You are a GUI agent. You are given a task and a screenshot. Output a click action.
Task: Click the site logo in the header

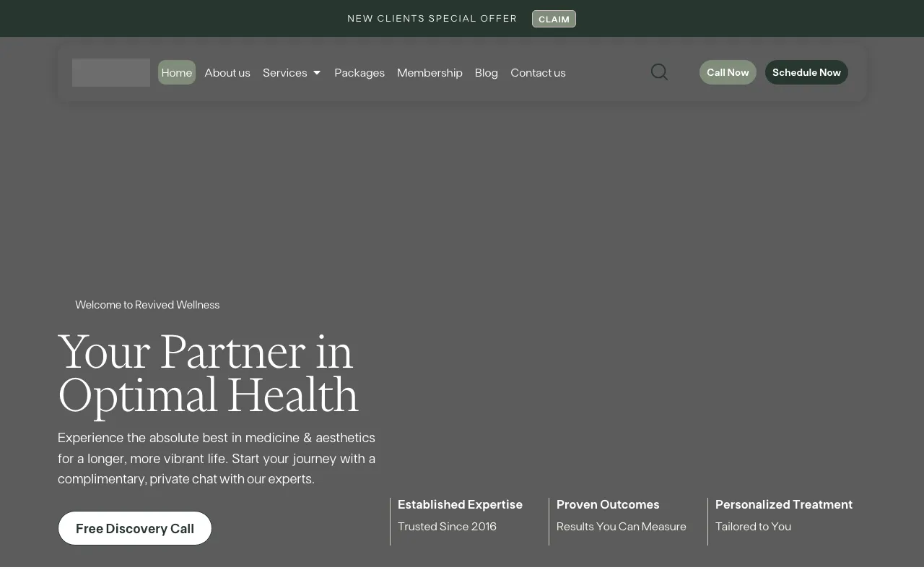point(110,72)
